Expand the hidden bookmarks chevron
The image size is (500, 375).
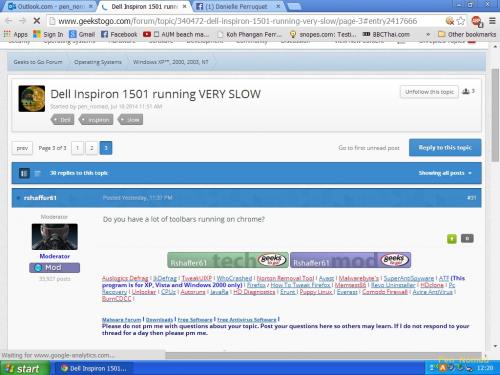[428, 34]
